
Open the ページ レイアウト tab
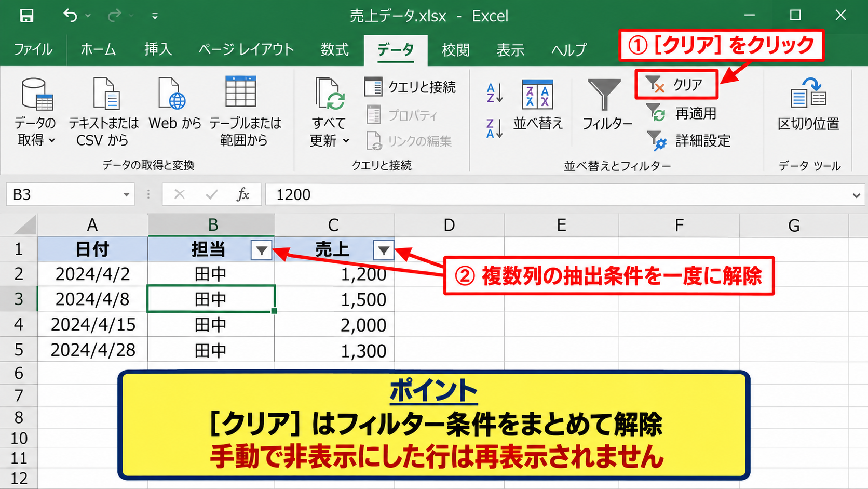click(x=246, y=49)
